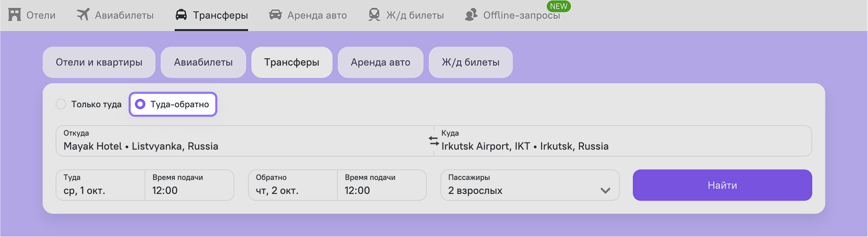Select the Только туда radio option

(x=61, y=104)
